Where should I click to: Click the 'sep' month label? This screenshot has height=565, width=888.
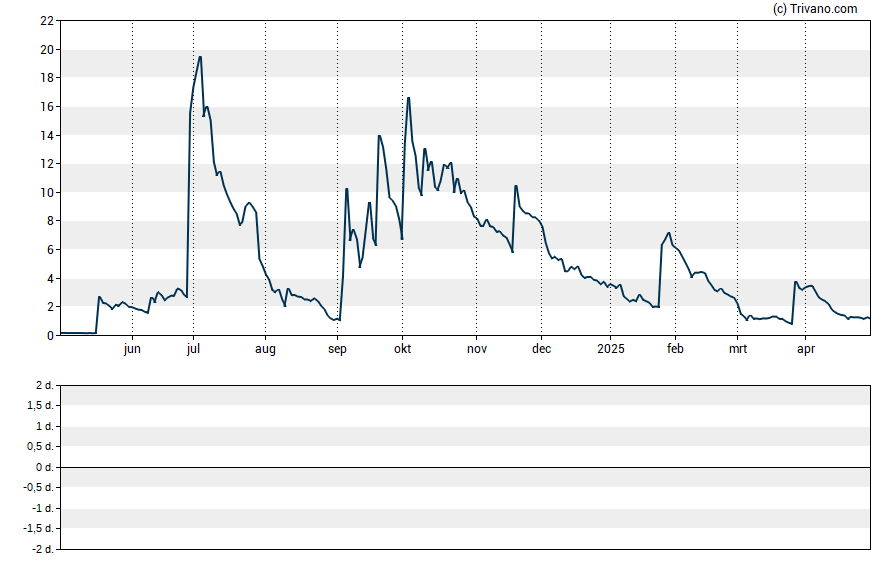pos(337,349)
